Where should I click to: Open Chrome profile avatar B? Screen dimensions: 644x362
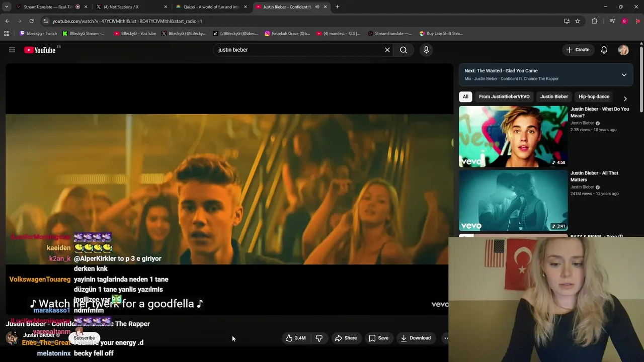point(624,21)
